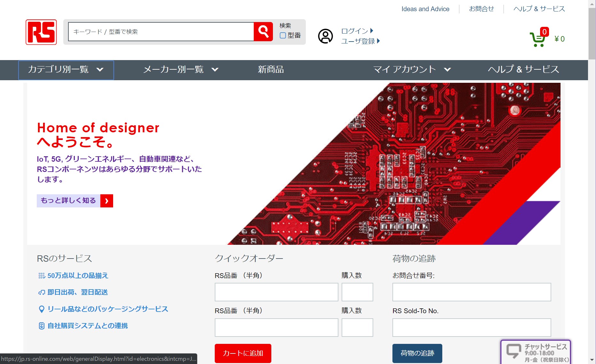Click the scrollbar down arrow
Viewport: 596px width, 364px height.
592,360
